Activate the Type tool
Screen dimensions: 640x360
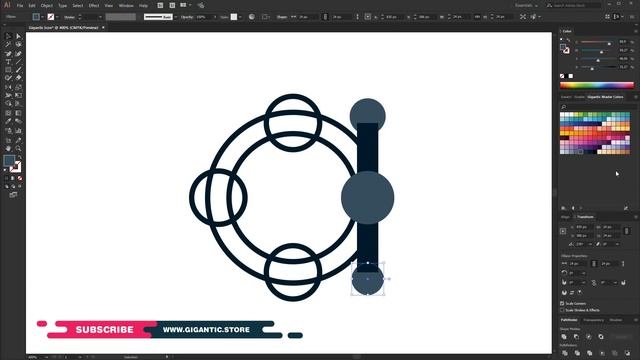(x=8, y=62)
